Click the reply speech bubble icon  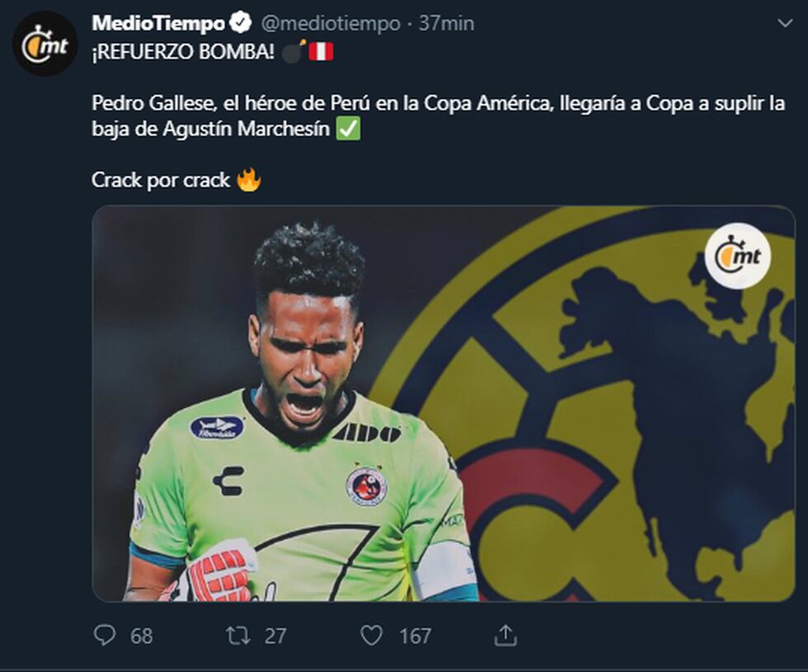point(105,635)
